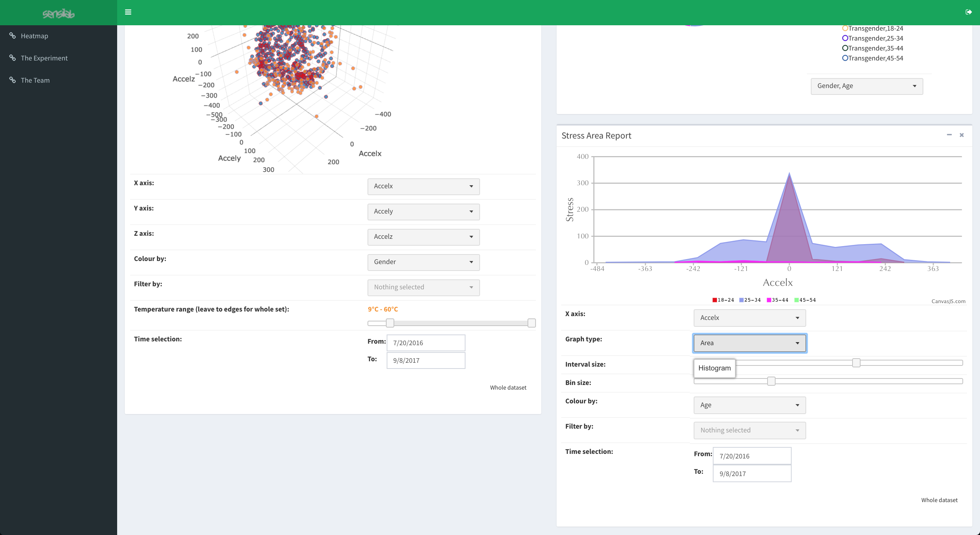
Task: Click Whole dataset under stress report
Action: point(939,500)
